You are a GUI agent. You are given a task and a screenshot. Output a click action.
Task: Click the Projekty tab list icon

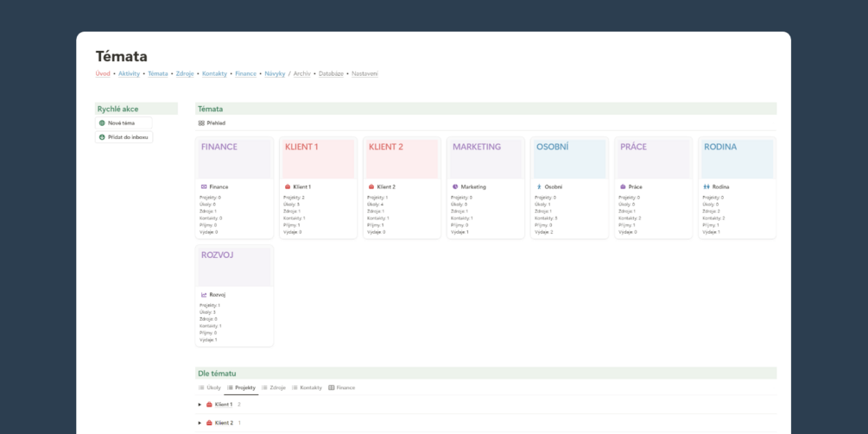(x=230, y=387)
